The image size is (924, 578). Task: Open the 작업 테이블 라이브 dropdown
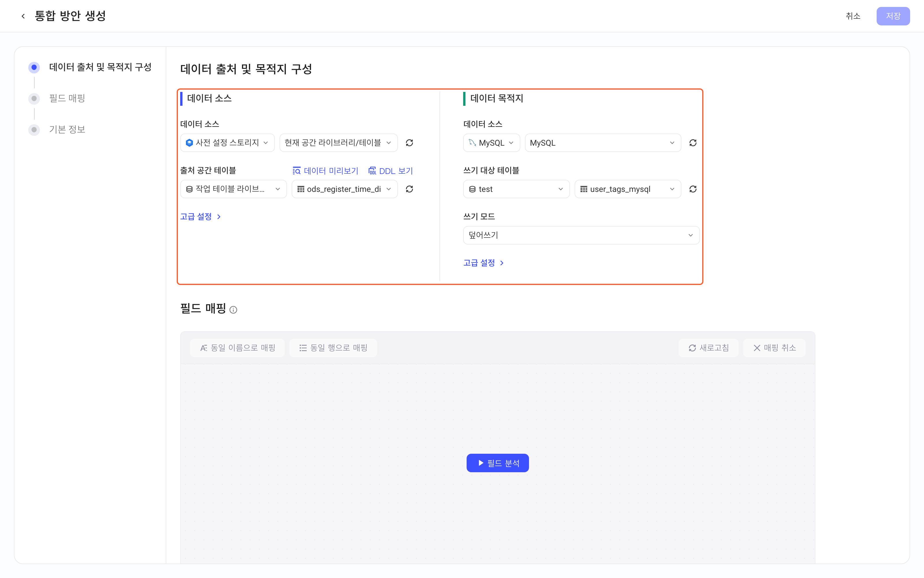pos(233,189)
